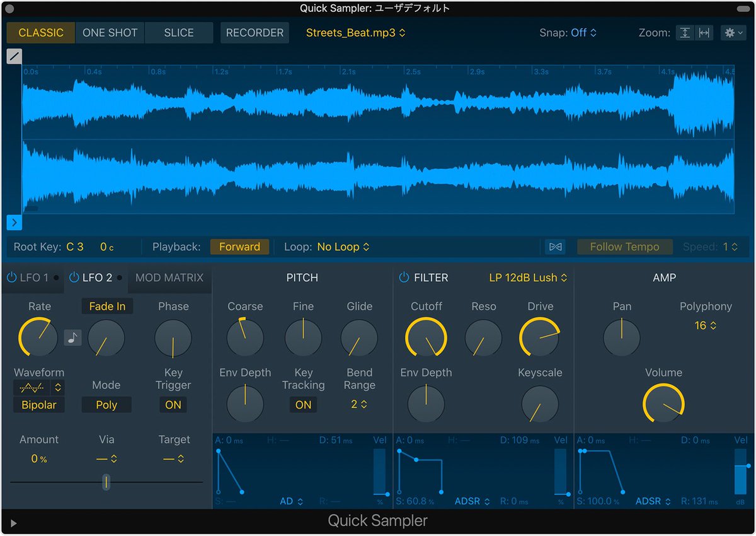The image size is (756, 536).
Task: Switch to ONE SHOT mode
Action: [110, 33]
